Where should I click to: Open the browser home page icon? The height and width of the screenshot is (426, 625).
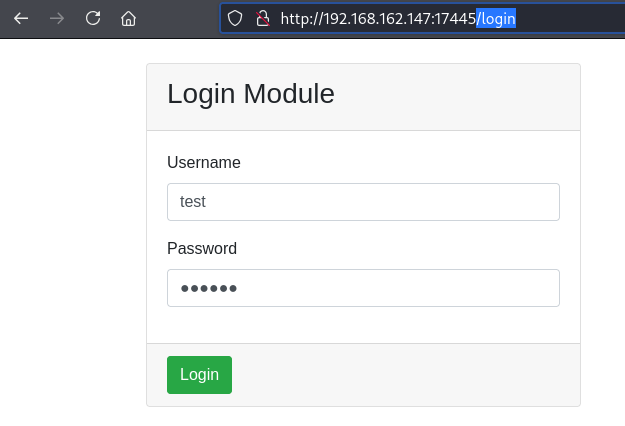[128, 18]
